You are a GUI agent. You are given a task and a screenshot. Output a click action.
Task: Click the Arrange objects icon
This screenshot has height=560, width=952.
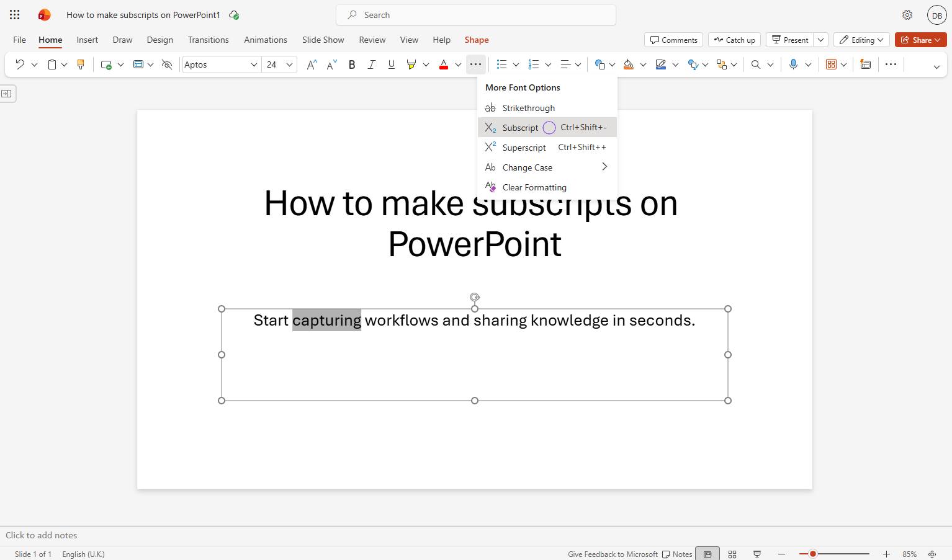(x=721, y=64)
